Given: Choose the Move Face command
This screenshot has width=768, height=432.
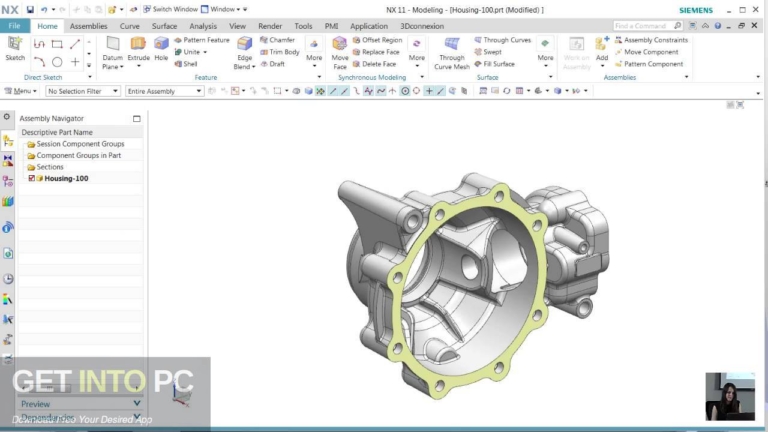Looking at the screenshot, I should (x=339, y=52).
